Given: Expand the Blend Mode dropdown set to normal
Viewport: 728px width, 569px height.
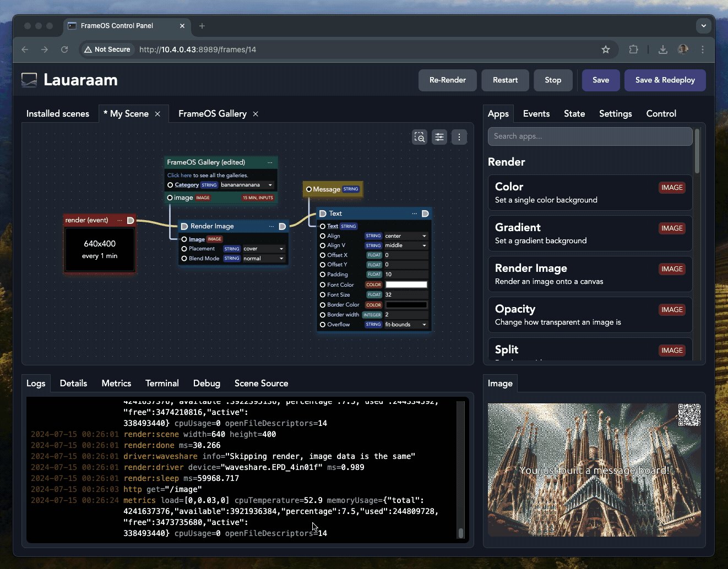Looking at the screenshot, I should pos(263,259).
